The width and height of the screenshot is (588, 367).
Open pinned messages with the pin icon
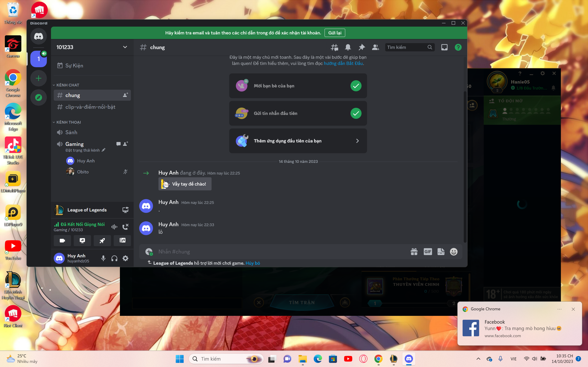pos(362,47)
